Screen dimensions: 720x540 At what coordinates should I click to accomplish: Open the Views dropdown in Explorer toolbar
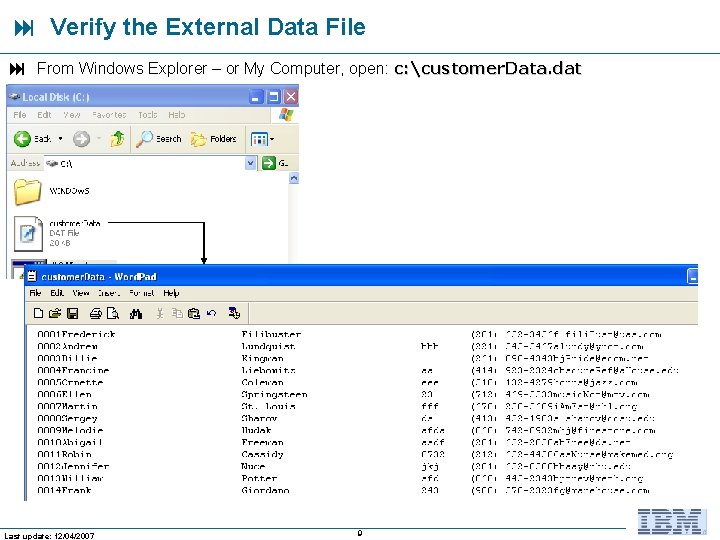[262, 139]
